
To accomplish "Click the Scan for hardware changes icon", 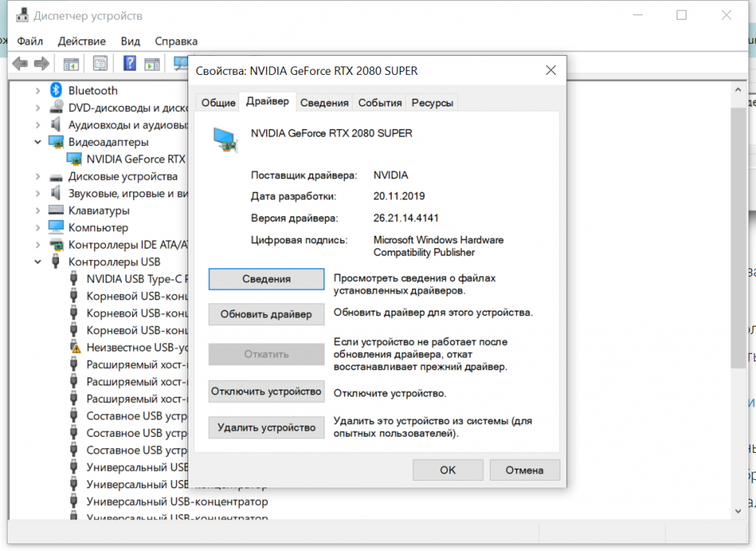I will [x=180, y=63].
